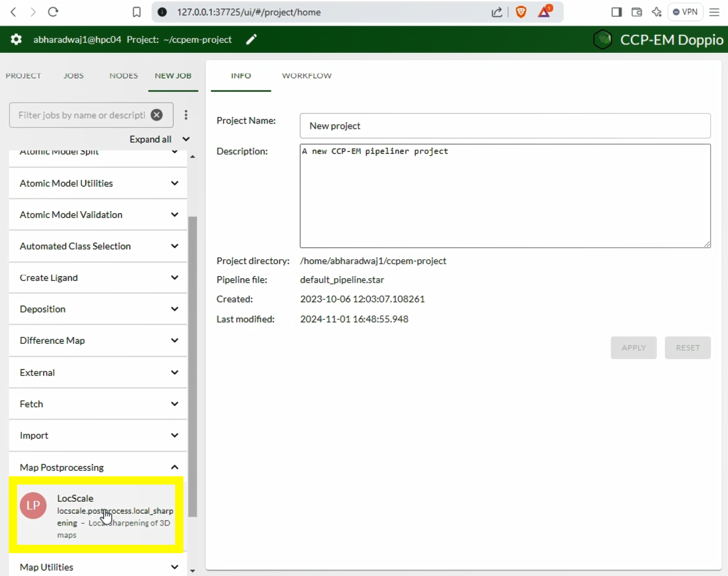View site information icon in address bar

[162, 12]
